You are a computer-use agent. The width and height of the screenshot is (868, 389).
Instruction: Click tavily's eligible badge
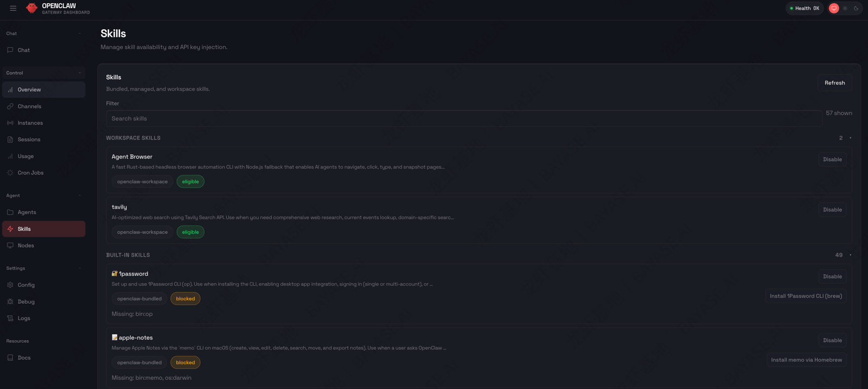[x=190, y=232]
